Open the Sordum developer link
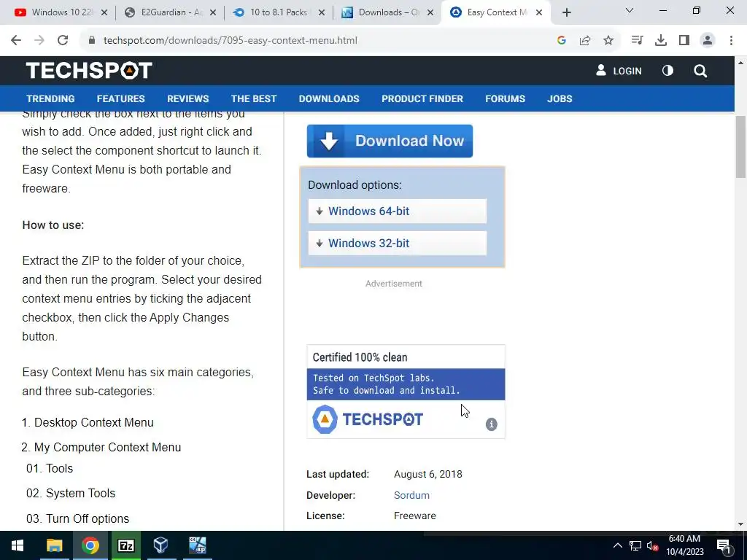747x560 pixels. coord(411,495)
